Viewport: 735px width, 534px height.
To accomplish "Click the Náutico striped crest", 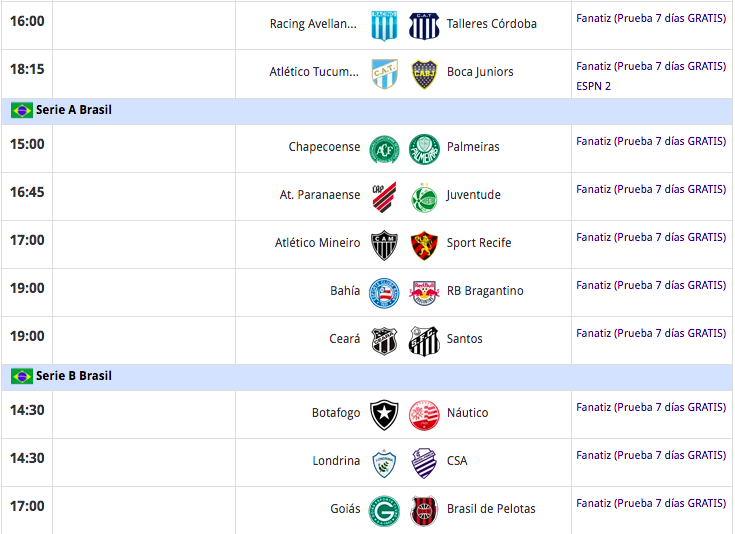I will (x=424, y=413).
